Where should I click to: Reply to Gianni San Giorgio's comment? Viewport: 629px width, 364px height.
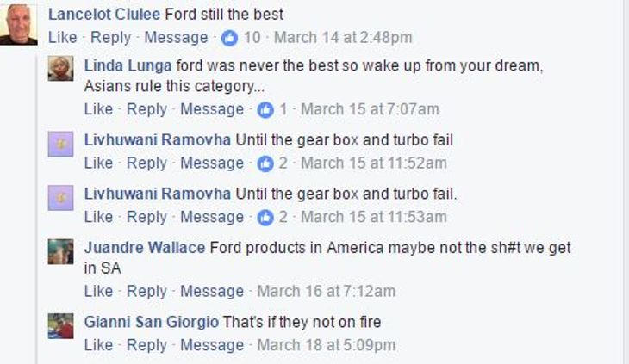(x=146, y=345)
